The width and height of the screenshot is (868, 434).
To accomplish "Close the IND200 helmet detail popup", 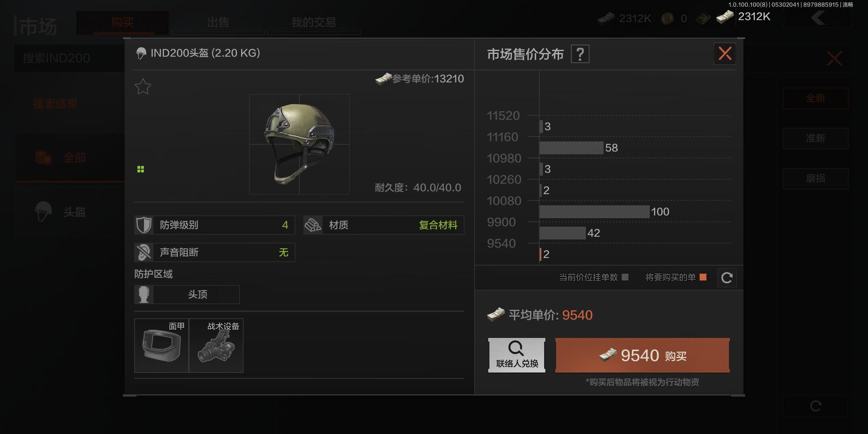I will pyautogui.click(x=725, y=53).
